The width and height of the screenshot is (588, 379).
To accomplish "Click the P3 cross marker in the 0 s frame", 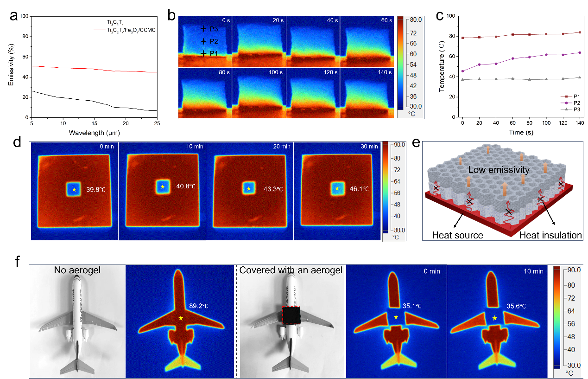I will (203, 29).
